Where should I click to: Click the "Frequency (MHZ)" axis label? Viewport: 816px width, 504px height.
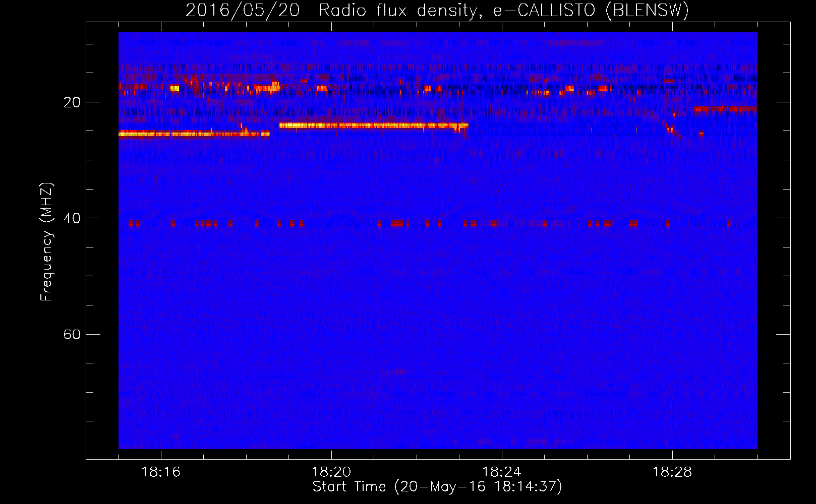point(46,242)
